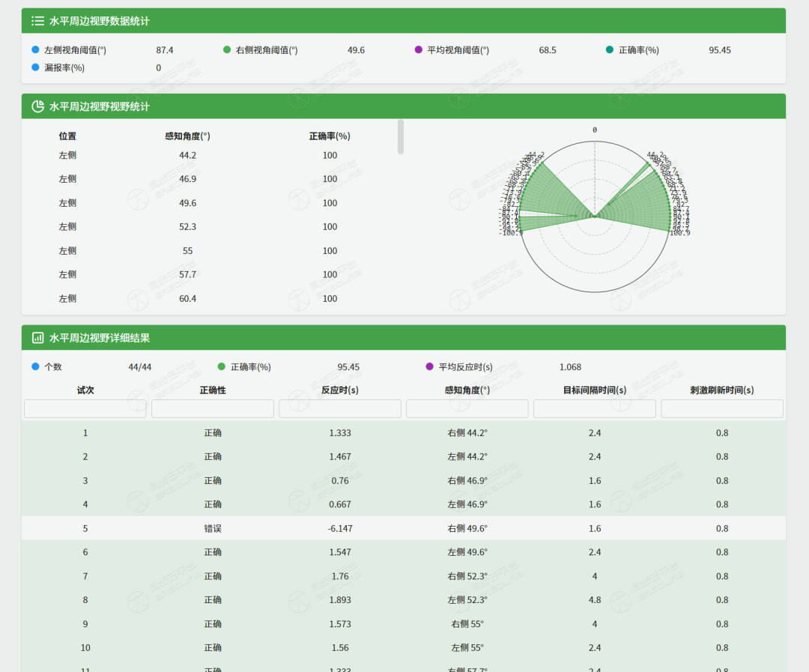The image size is (809, 672).
Task: Click the 位置 column header
Action: [67, 136]
